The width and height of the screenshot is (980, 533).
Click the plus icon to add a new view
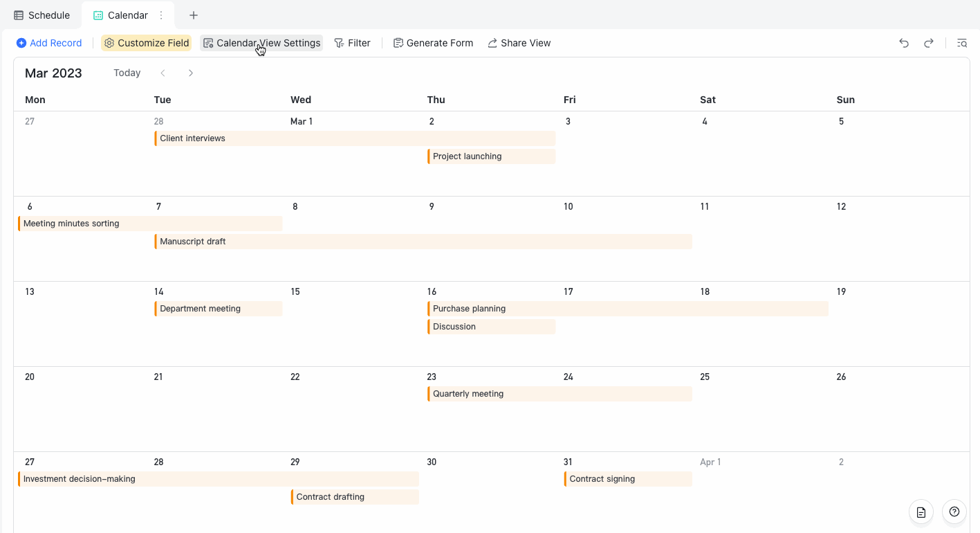click(x=193, y=15)
